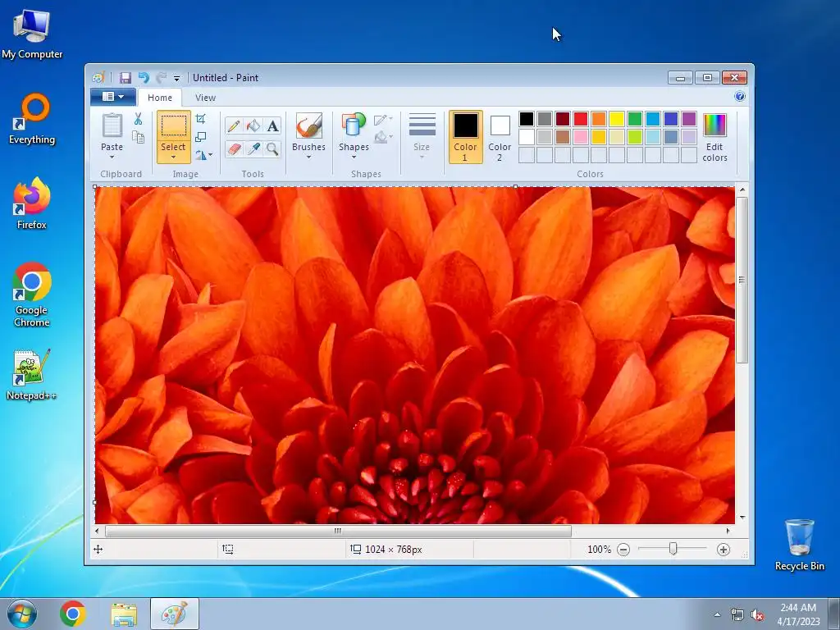Click the Paint application icon in the title bar
The height and width of the screenshot is (630, 840).
click(x=98, y=78)
